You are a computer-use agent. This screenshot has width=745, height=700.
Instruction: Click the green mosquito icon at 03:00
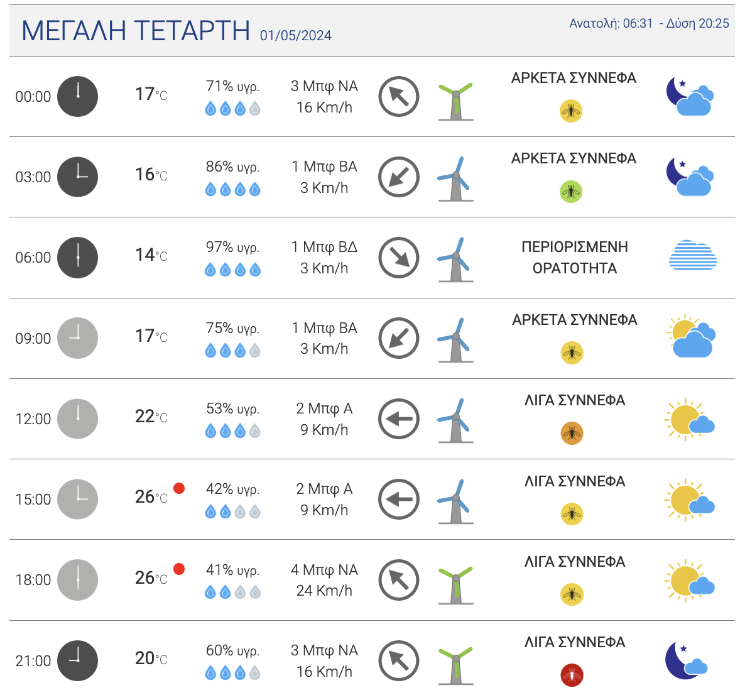[571, 191]
